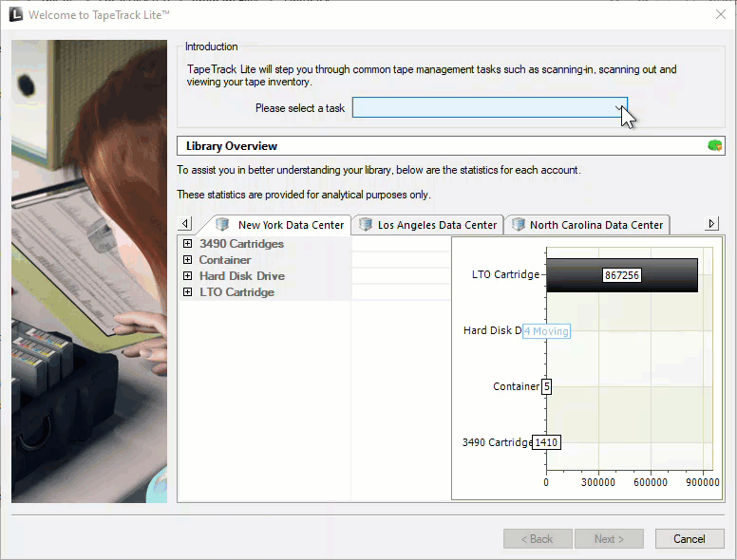Screen dimensions: 737x560
Task: Open the 'Please select a task' dropdown
Action: coord(490,107)
